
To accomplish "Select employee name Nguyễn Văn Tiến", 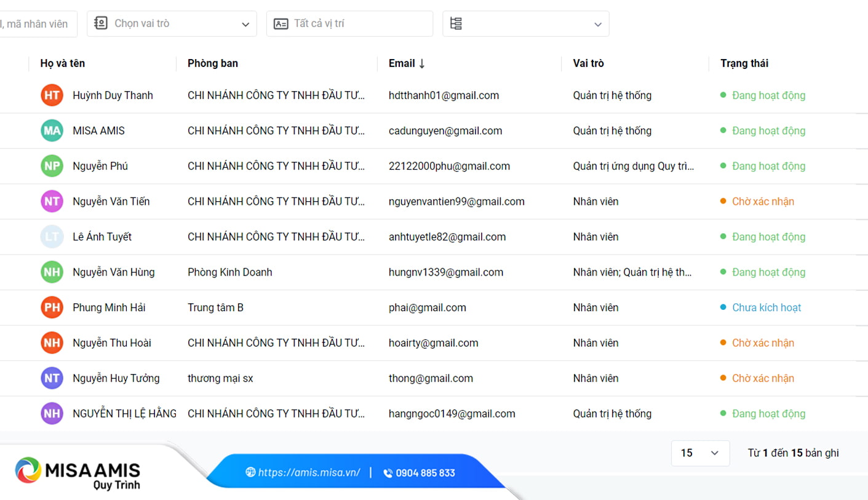I will point(111,201).
